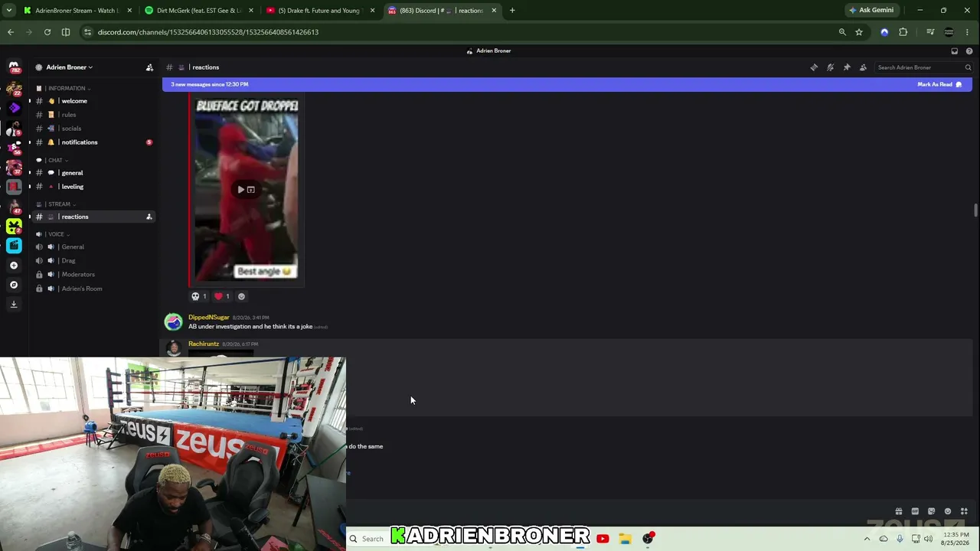Open the welcome channel
980x551 pixels.
pos(94,101)
